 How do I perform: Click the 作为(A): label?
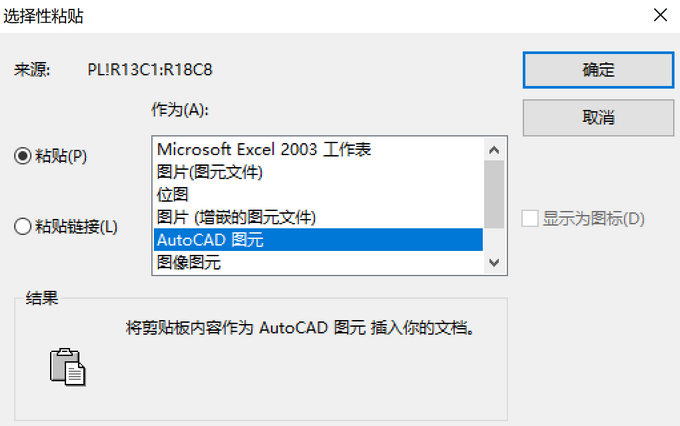(180, 110)
